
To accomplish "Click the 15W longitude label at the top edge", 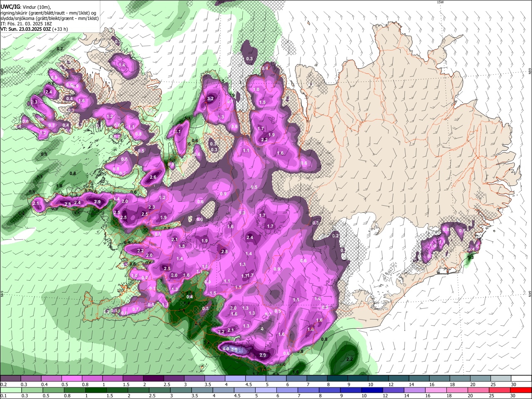I will [440, 2].
